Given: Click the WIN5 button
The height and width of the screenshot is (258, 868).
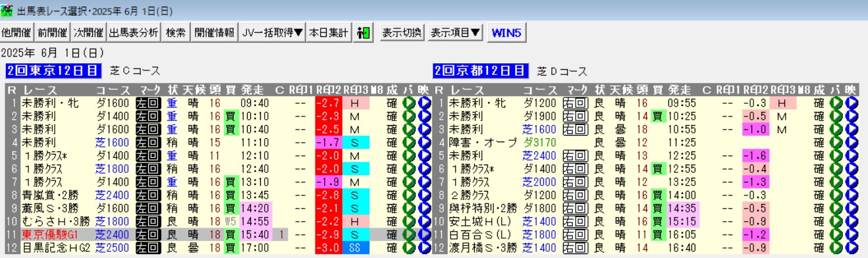Looking at the screenshot, I should [x=506, y=32].
